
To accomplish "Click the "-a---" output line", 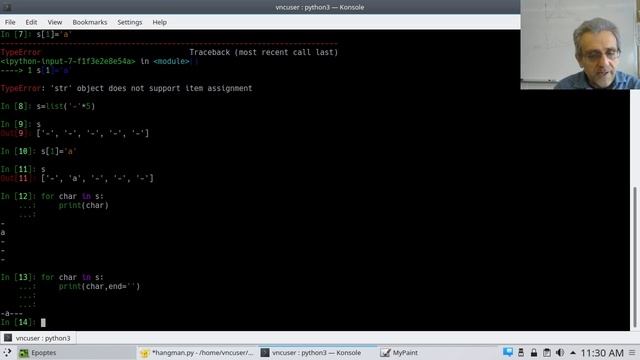I will [x=12, y=313].
